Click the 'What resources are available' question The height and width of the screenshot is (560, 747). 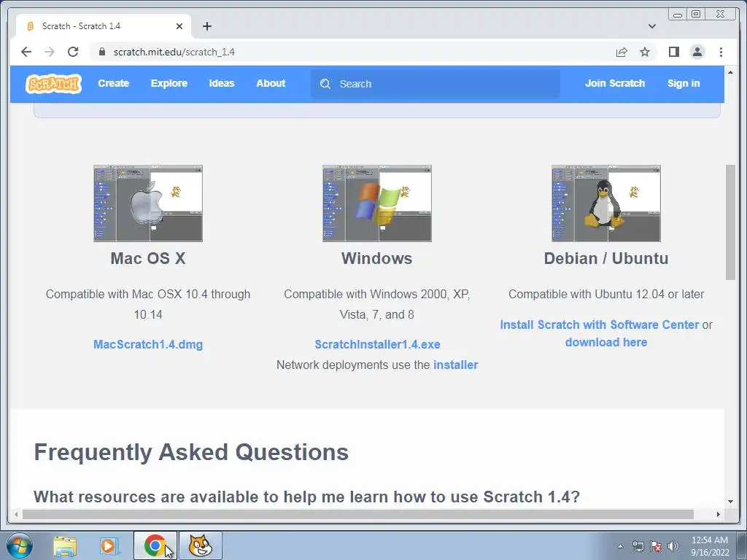[307, 497]
